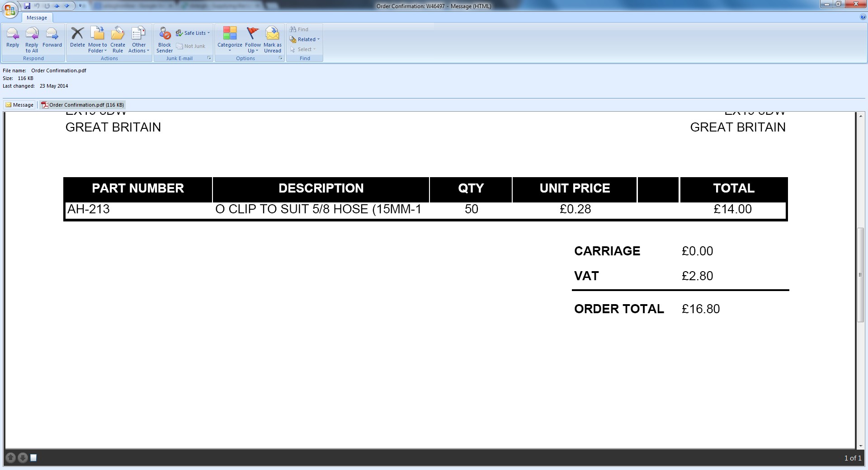868x470 pixels.
Task: Click the single page view icon
Action: 33,458
